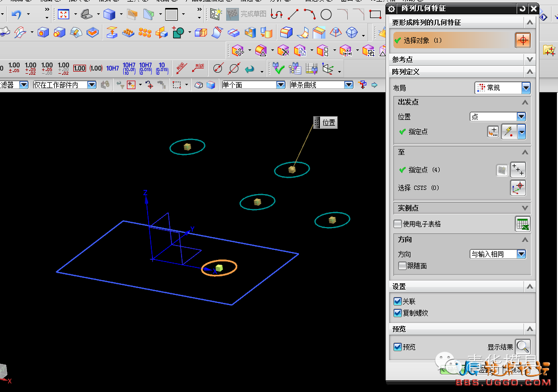Click the green checkmark toolbar icon
This screenshot has height=392, width=558.
(x=278, y=68)
